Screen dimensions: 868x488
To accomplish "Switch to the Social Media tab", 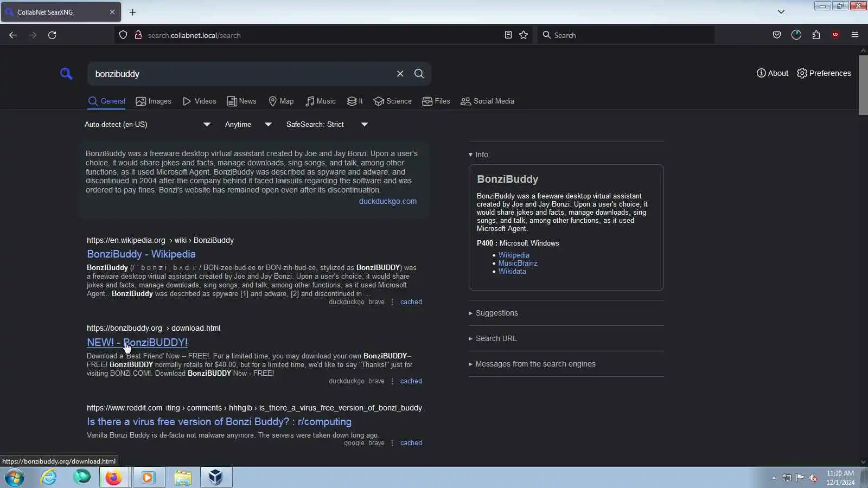I will [x=487, y=101].
